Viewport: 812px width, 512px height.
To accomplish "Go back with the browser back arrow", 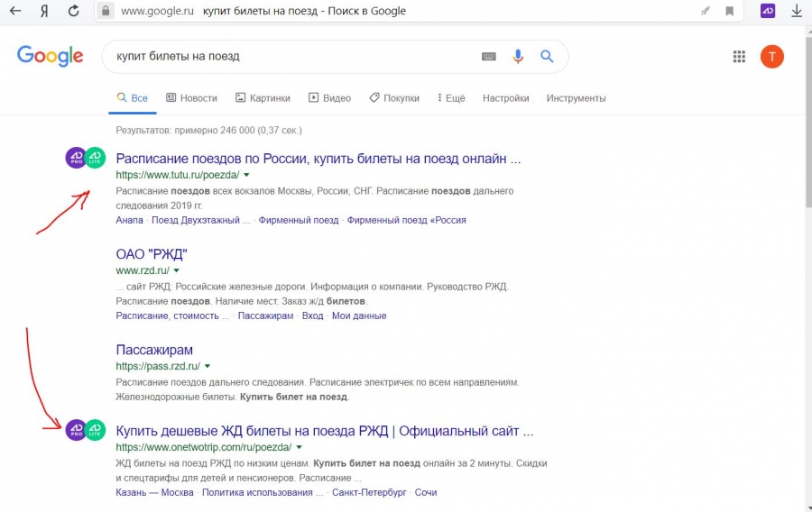I will point(15,10).
